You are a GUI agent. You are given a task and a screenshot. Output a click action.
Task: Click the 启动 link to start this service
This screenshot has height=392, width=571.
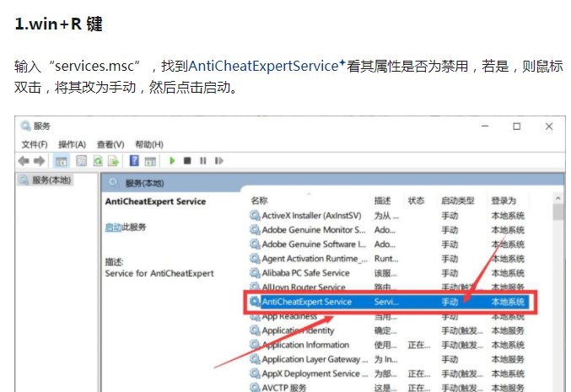point(113,227)
